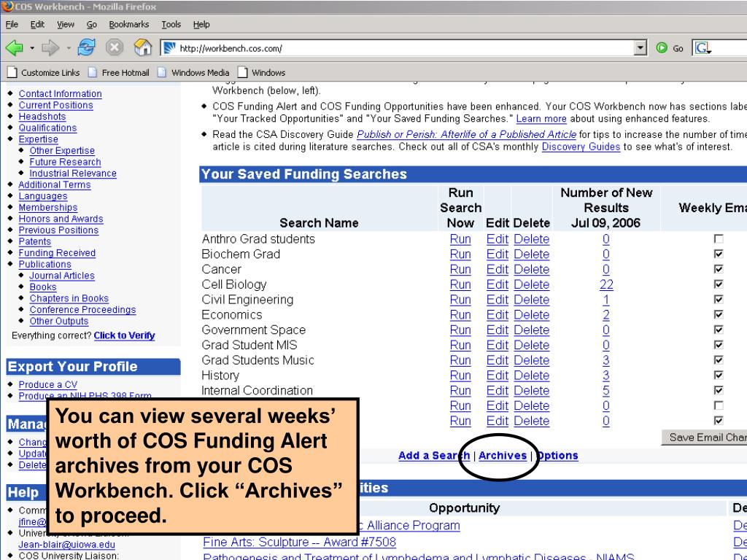Run the Cell Biology search
Image resolution: width=747 pixels, height=560 pixels.
pyautogui.click(x=460, y=285)
